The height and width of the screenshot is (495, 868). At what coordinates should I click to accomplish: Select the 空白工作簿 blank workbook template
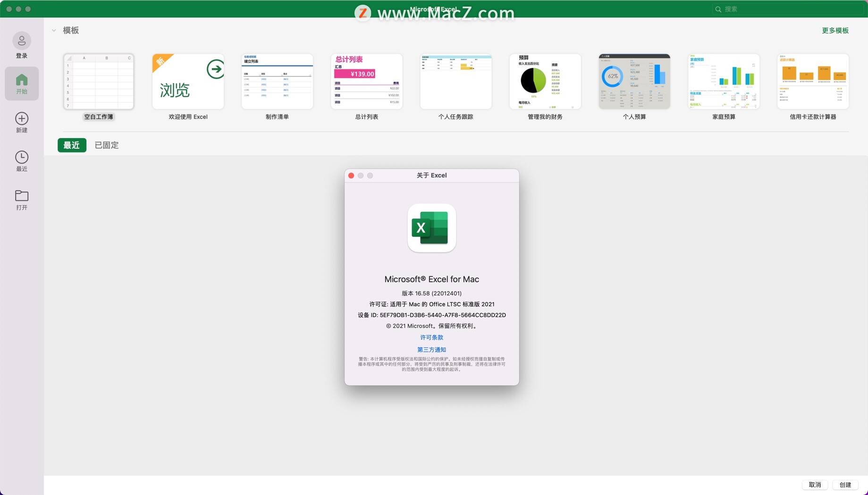click(x=99, y=81)
